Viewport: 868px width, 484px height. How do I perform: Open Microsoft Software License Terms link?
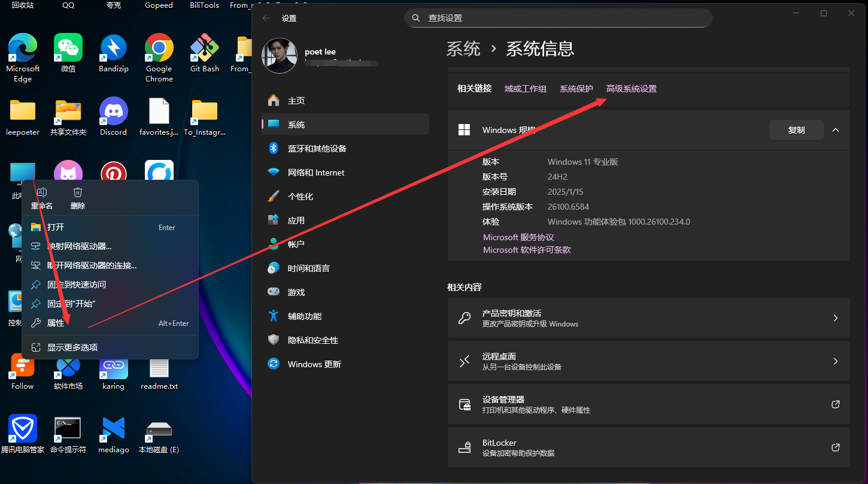coord(527,250)
